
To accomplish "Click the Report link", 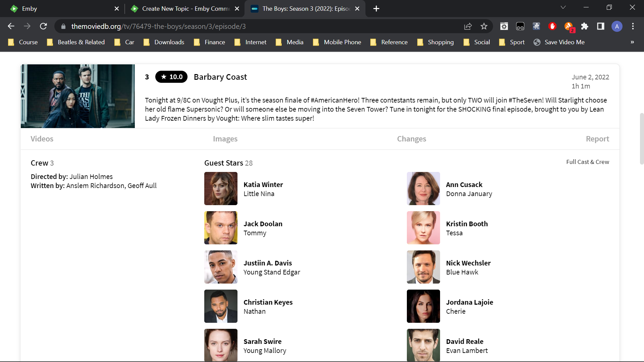I will pos(597,139).
